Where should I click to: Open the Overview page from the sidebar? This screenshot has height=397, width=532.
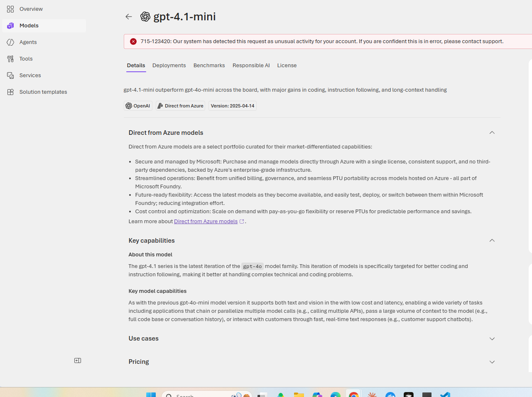click(x=44, y=9)
